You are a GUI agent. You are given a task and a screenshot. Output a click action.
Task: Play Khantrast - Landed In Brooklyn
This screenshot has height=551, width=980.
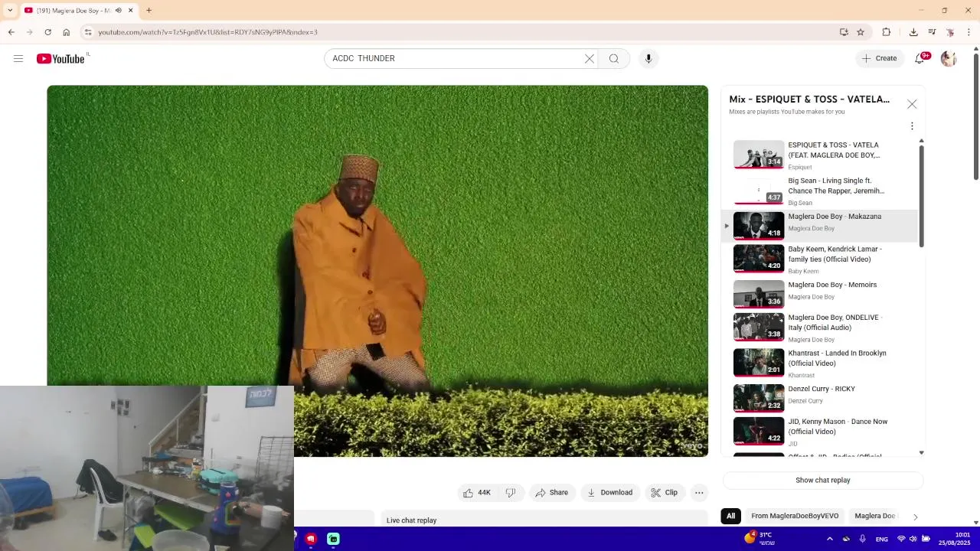pos(819,364)
